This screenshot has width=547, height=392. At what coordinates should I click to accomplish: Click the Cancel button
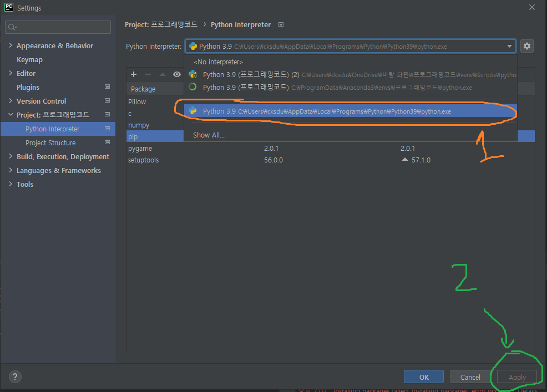pyautogui.click(x=470, y=377)
